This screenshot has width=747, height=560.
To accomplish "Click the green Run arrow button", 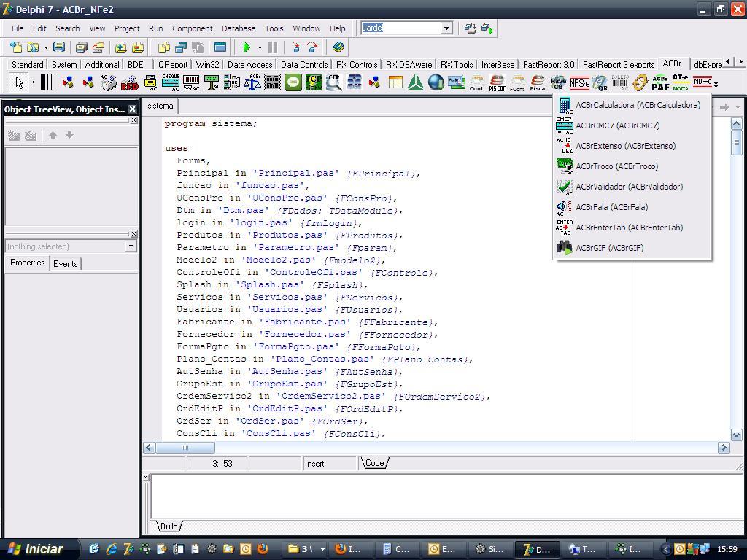I will click(x=247, y=47).
